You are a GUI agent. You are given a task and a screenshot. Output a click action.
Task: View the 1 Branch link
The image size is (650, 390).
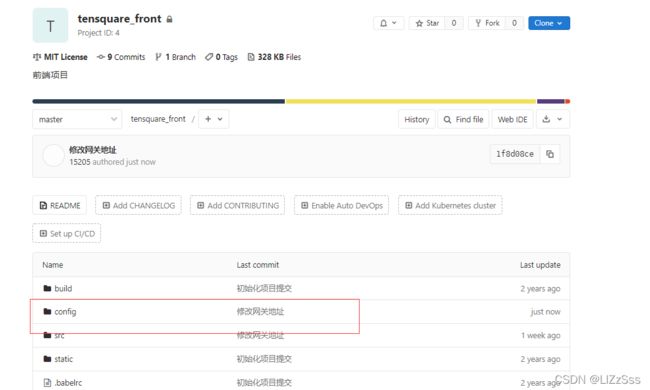[175, 57]
